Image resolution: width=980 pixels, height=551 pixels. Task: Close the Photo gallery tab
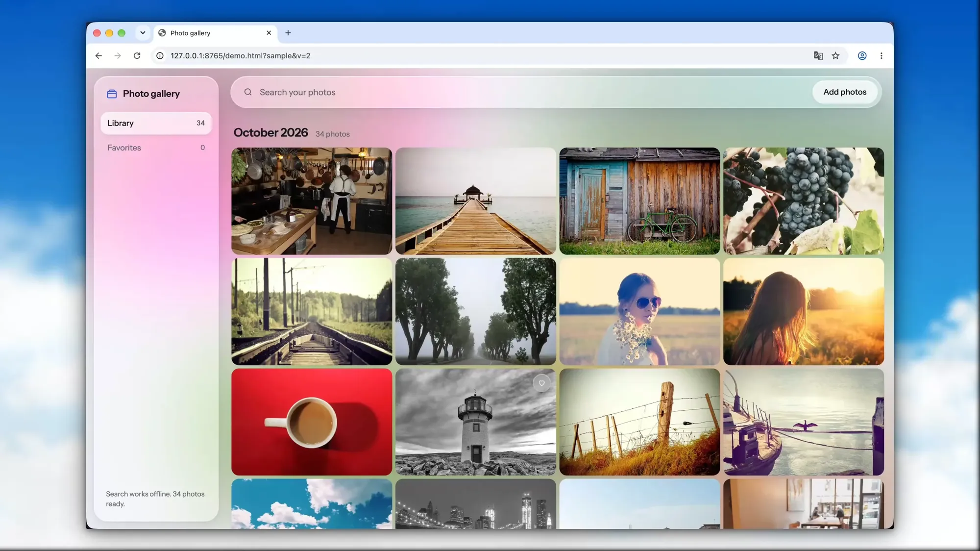(269, 33)
